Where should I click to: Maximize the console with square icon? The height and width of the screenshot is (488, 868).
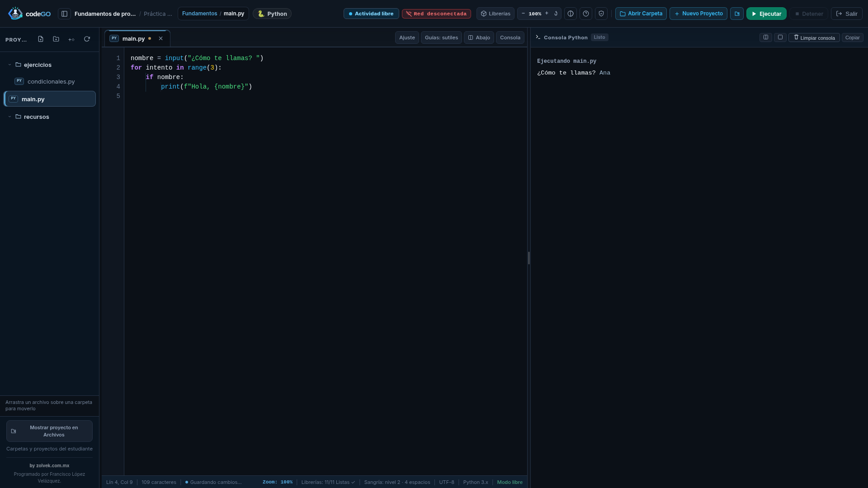[x=780, y=37]
